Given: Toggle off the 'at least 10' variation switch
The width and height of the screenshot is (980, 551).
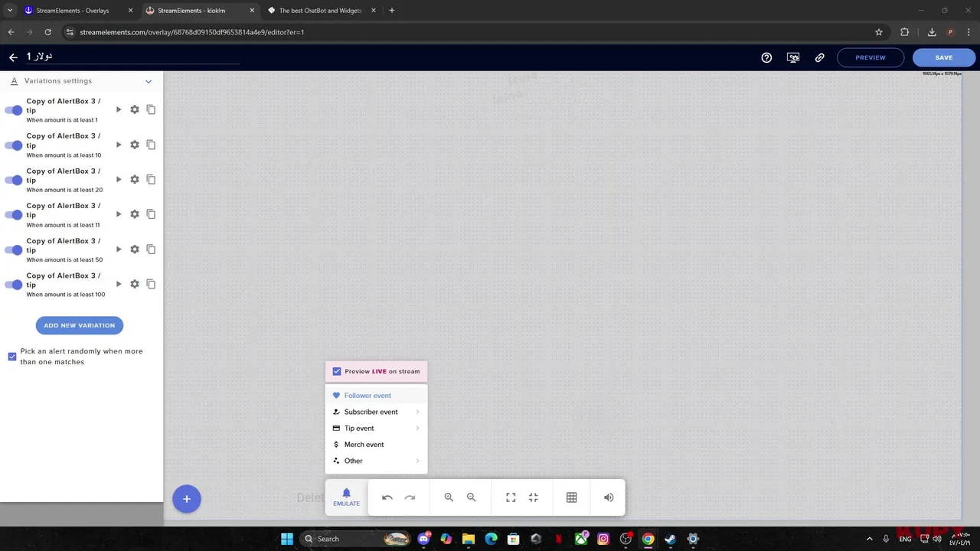Looking at the screenshot, I should [x=14, y=145].
